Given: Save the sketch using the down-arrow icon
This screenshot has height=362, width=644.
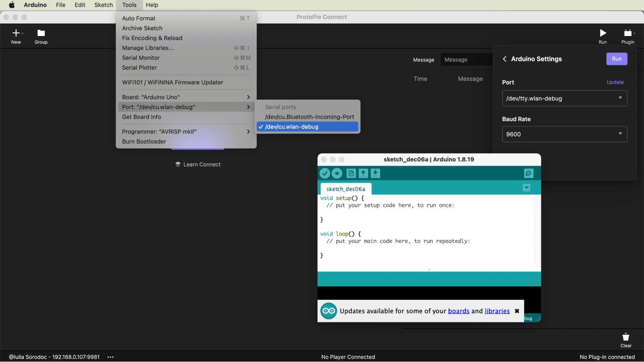Looking at the screenshot, I should coord(375,173).
